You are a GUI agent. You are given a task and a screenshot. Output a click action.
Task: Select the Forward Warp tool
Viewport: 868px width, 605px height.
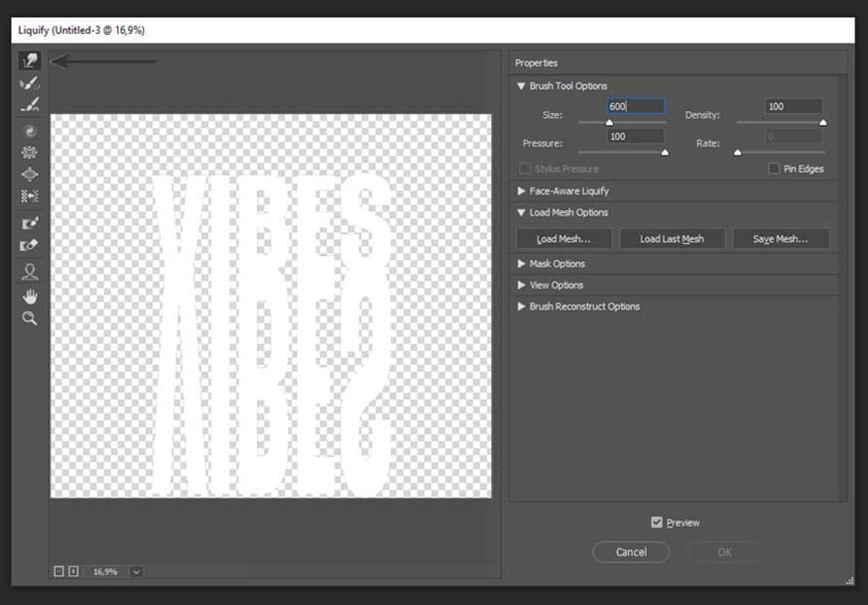pyautogui.click(x=30, y=60)
